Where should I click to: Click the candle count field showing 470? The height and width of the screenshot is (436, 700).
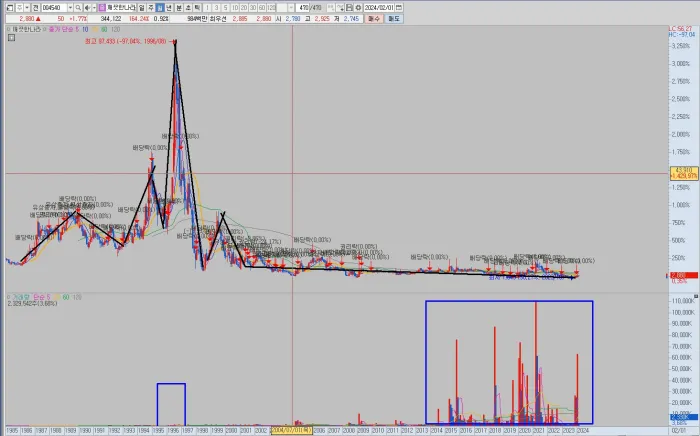[x=304, y=8]
